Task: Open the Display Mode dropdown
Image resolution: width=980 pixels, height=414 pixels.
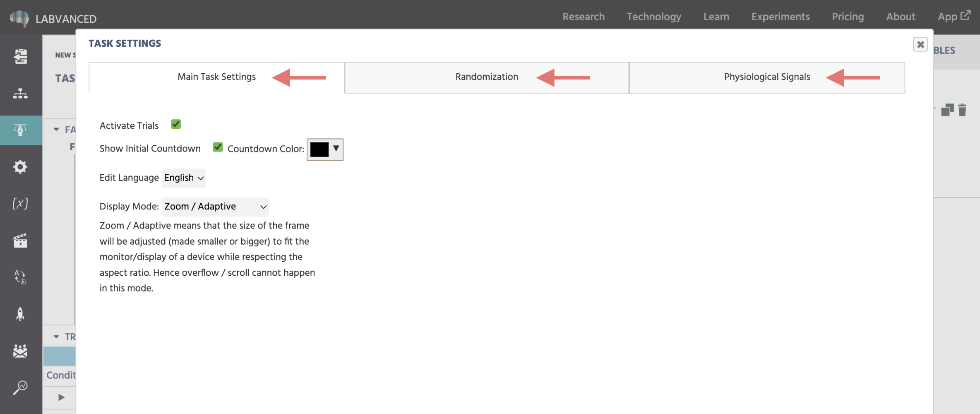Action: point(214,206)
